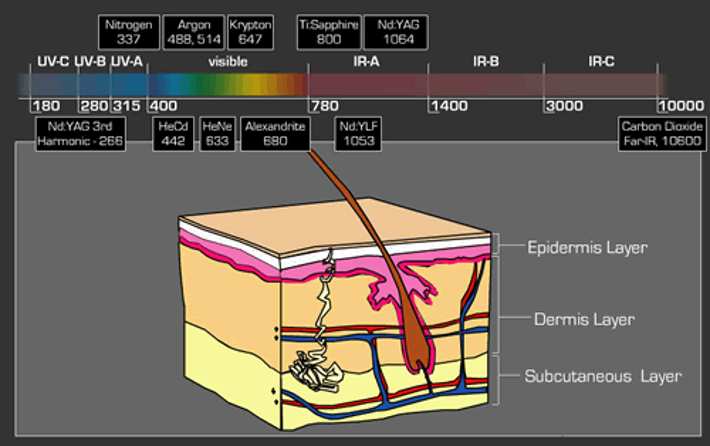The height and width of the screenshot is (446, 710).
Task: Click the 180 wavelength marker
Action: point(46,106)
